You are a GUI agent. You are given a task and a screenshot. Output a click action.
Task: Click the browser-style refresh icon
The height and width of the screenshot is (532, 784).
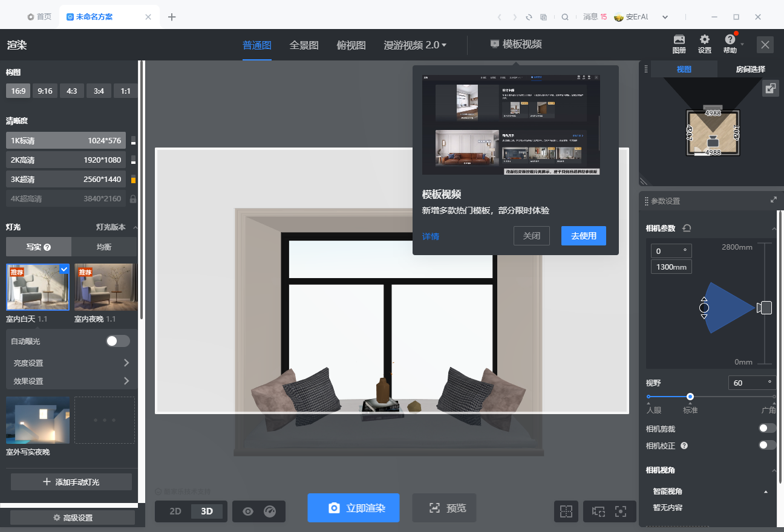[529, 17]
